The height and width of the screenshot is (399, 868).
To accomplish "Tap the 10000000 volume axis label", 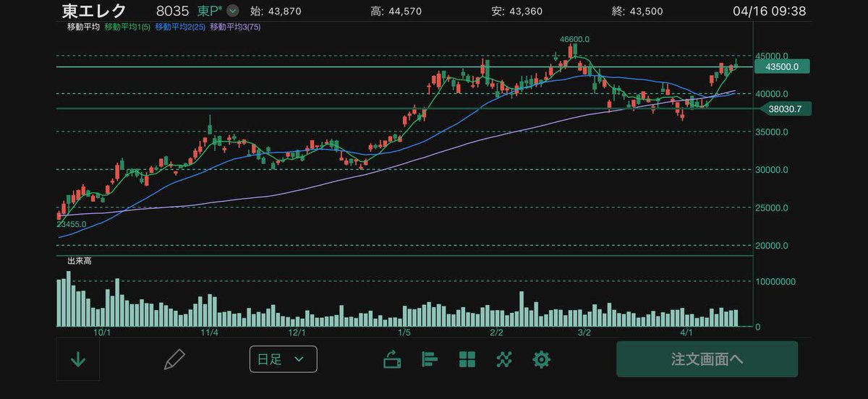I will pyautogui.click(x=776, y=281).
